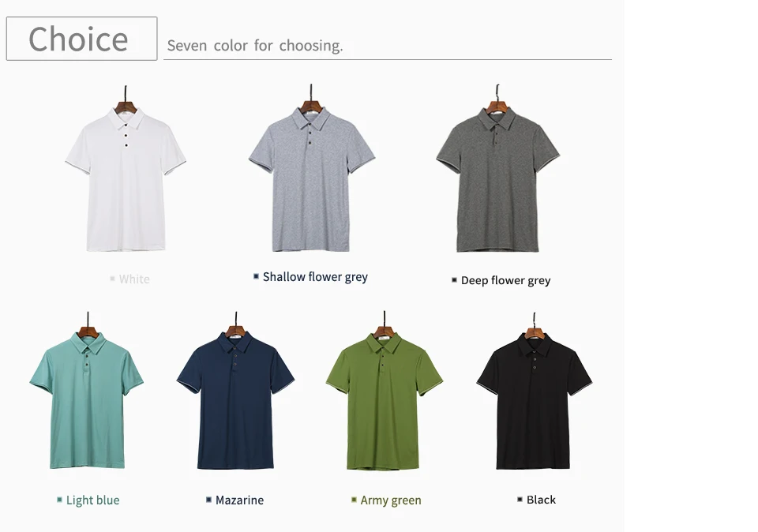Click the green swatch beside Army green
This screenshot has height=532, width=758.
click(x=354, y=500)
